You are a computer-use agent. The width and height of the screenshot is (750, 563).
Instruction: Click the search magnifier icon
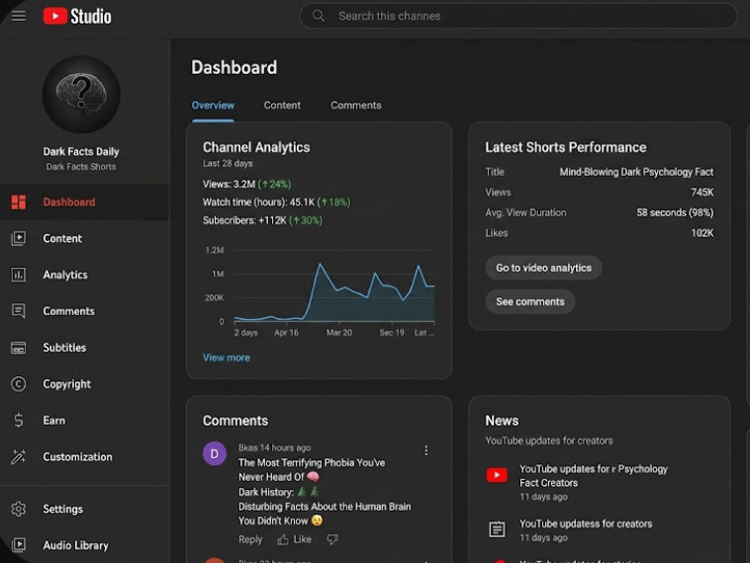(319, 16)
